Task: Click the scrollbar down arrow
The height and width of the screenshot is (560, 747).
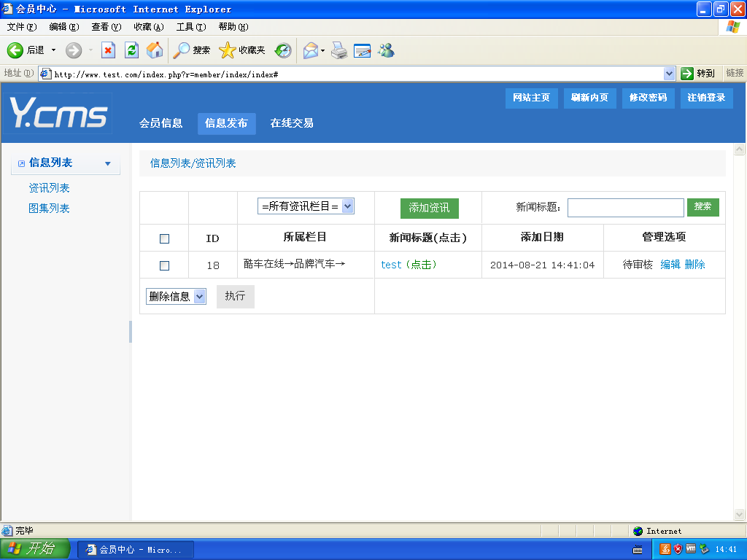Action: coord(740,514)
